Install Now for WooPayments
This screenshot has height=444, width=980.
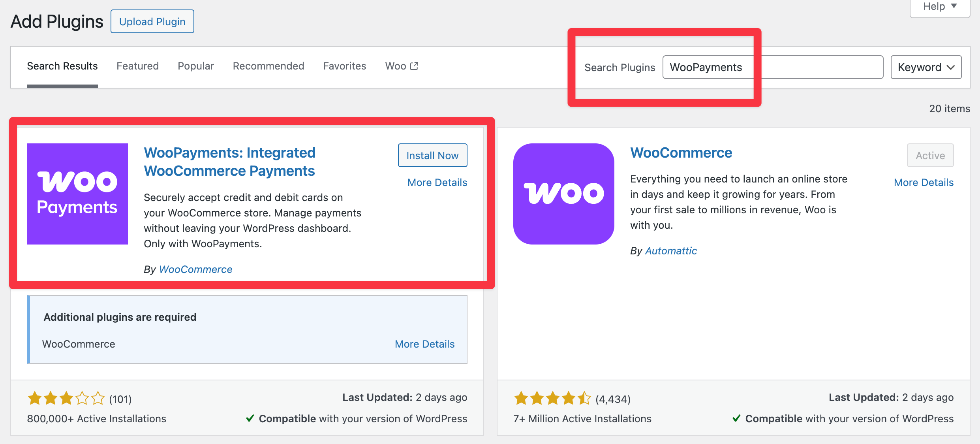coord(432,155)
